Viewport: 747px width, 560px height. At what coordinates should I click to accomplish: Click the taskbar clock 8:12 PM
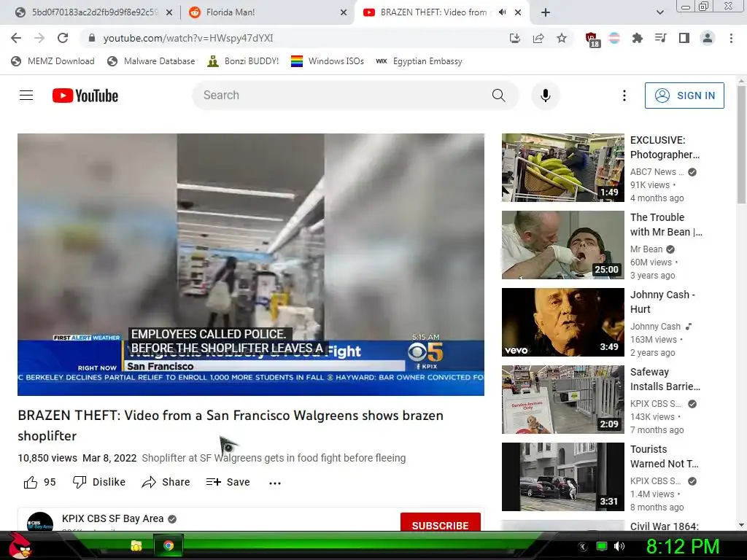point(683,546)
